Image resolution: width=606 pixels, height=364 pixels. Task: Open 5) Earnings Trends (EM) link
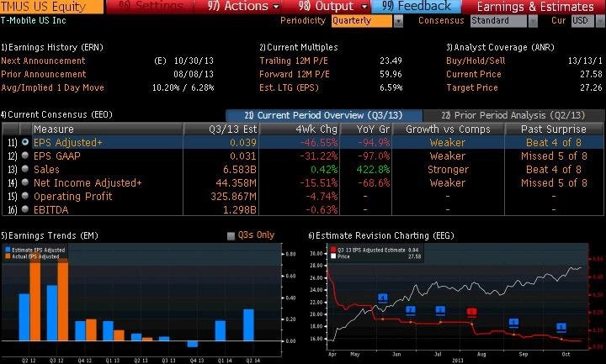50,235
